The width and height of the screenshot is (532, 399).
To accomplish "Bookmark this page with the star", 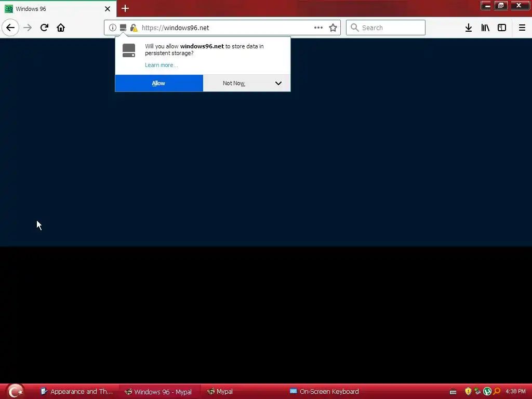I will 333,28.
